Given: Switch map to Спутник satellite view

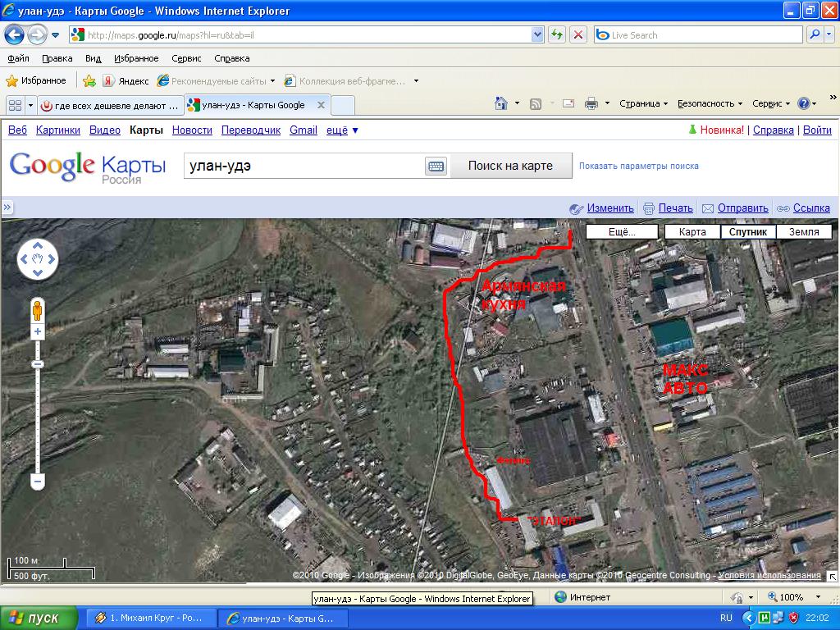Looking at the screenshot, I should coord(747,232).
